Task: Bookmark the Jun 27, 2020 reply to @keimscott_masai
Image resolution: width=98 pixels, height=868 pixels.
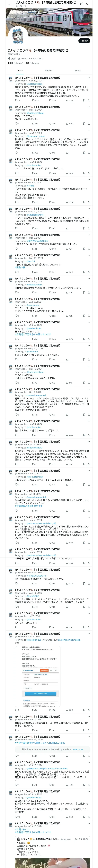Action: tap(84, 153)
